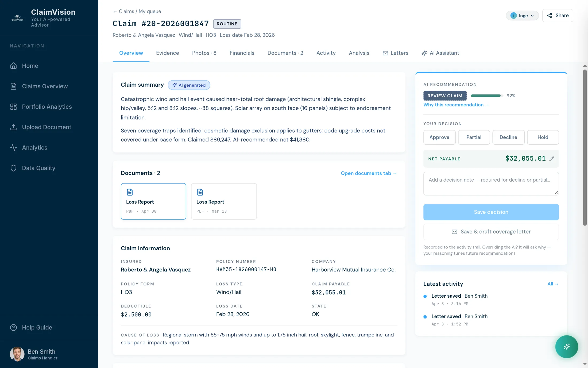Screen dimensions: 588x368
Task: Click the Upload Document arrow icon
Action: pyautogui.click(x=13, y=127)
